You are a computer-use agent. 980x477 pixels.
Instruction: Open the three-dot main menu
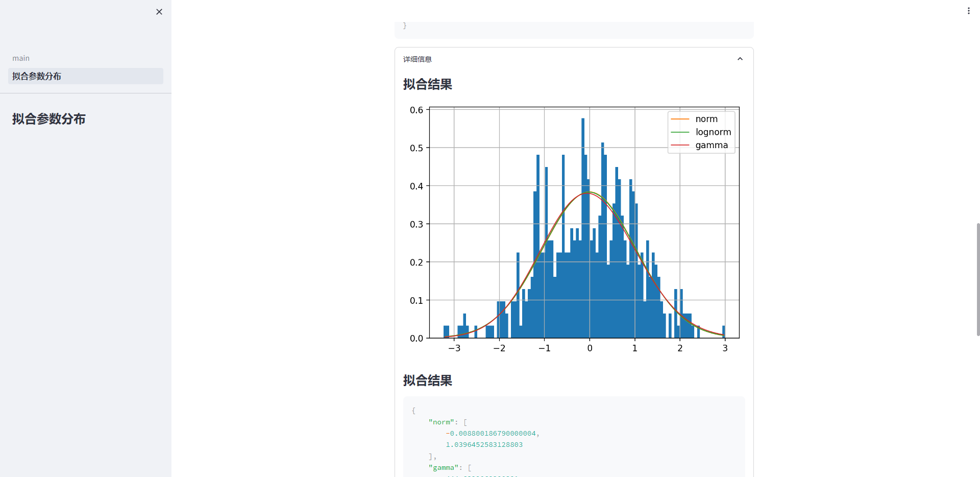click(x=968, y=11)
